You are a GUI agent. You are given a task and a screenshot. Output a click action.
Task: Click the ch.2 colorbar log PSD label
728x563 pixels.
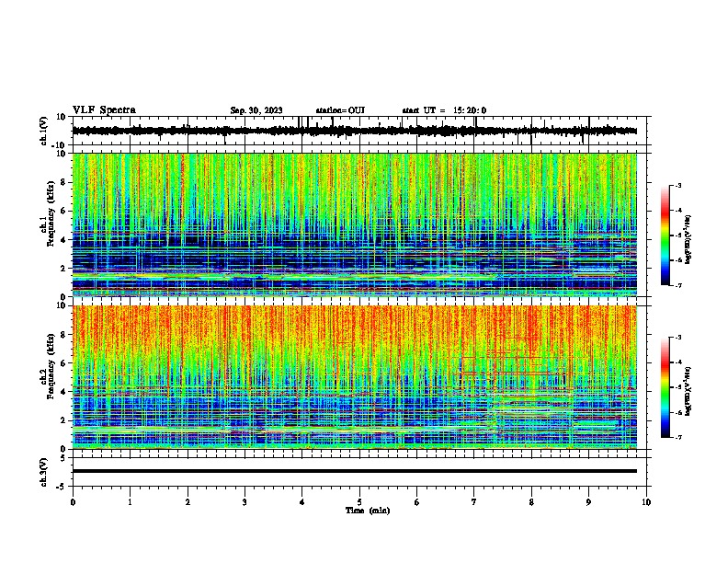click(x=688, y=391)
